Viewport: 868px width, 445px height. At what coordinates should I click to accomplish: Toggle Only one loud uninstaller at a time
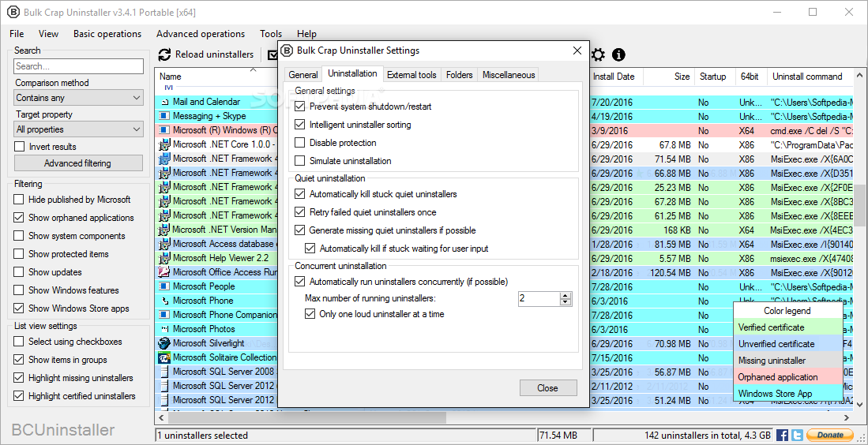(310, 314)
